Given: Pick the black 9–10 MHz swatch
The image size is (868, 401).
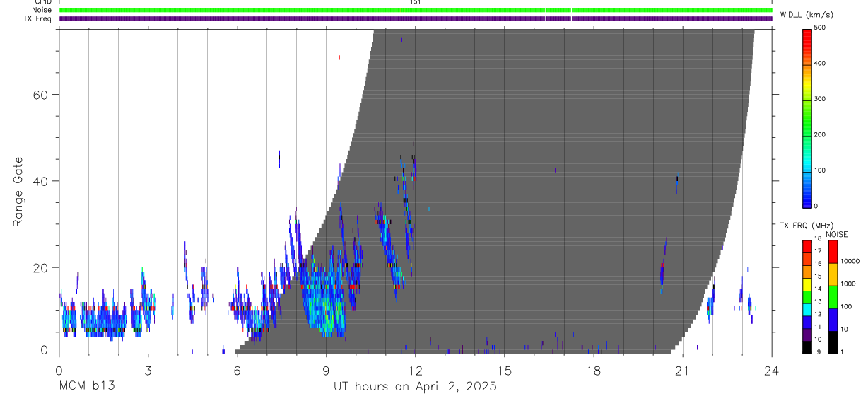Looking at the screenshot, I should click(x=807, y=347).
